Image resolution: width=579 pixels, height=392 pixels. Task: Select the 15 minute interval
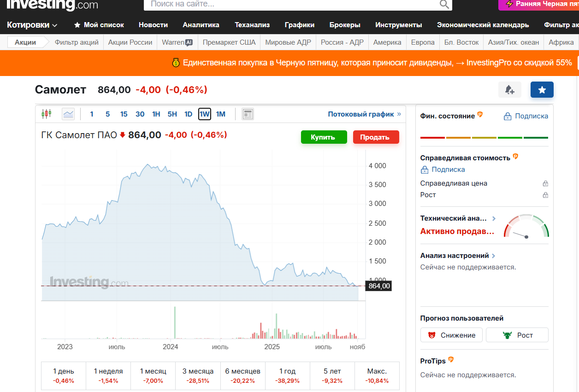[124, 114]
